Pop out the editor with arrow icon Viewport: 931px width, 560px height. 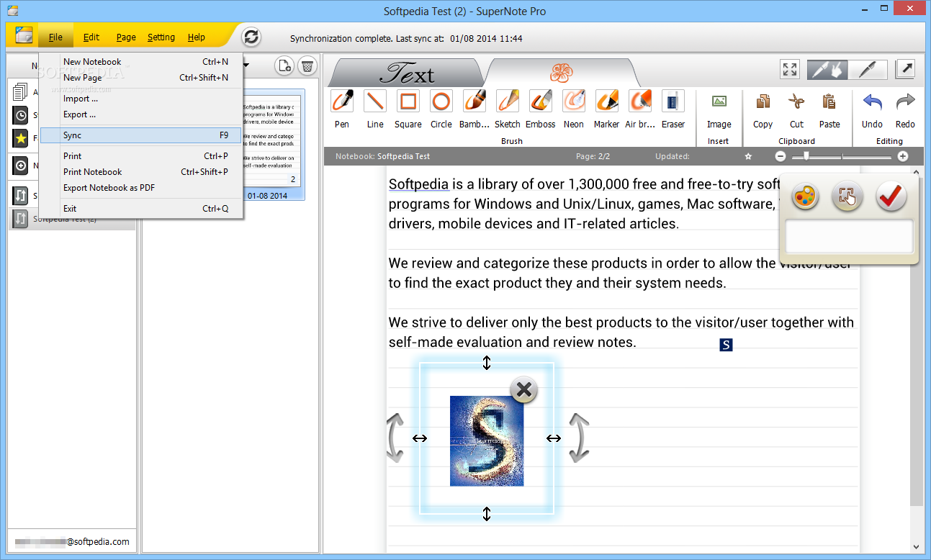[904, 69]
